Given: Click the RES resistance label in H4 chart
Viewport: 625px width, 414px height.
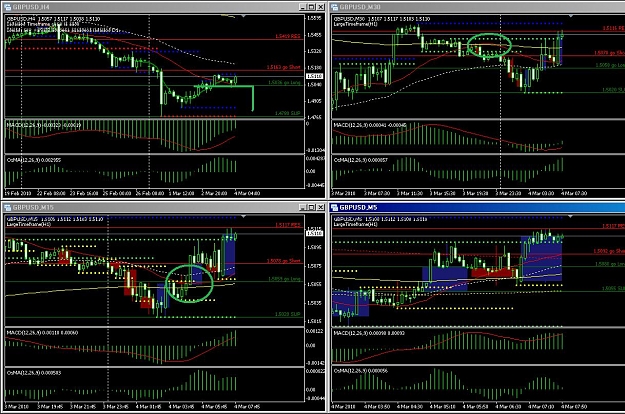Looking at the screenshot, I should click(287, 36).
